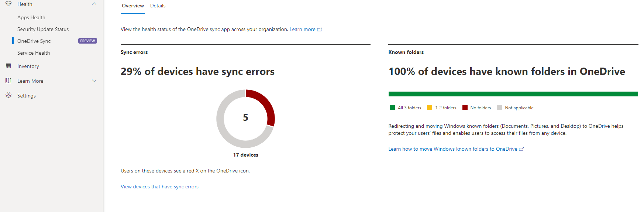Click the Learn more link
Screen dimensions: 644x212
(x=303, y=30)
